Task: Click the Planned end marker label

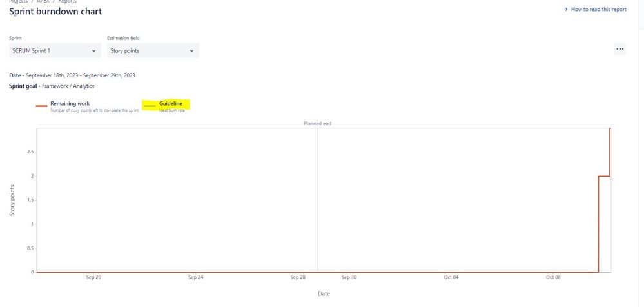Action: click(317, 123)
